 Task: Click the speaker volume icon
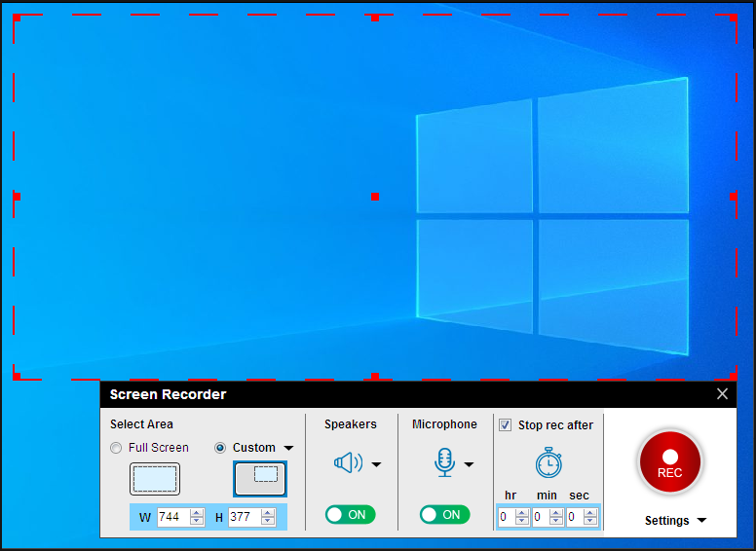point(348,463)
